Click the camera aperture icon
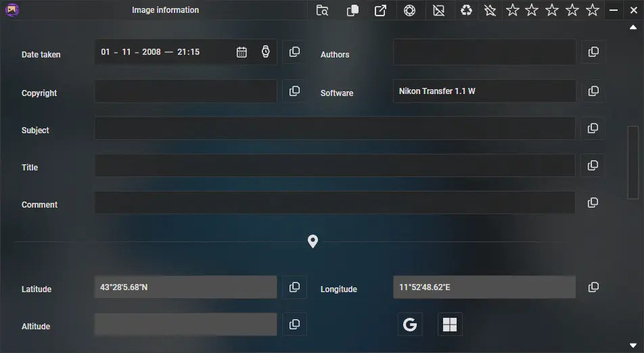This screenshot has width=644, height=353. click(410, 10)
